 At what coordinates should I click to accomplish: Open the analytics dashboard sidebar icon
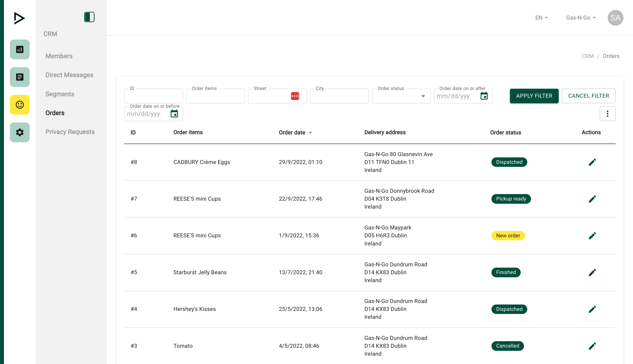click(x=20, y=49)
